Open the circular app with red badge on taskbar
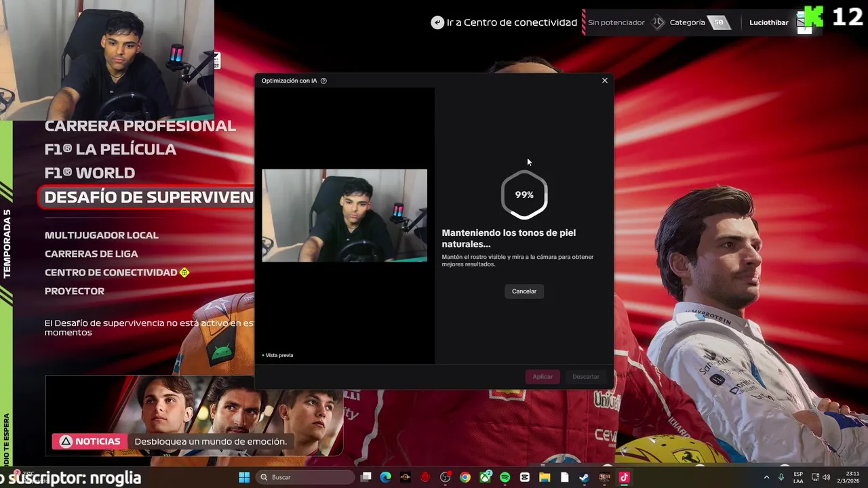The image size is (868, 488). (x=446, y=477)
